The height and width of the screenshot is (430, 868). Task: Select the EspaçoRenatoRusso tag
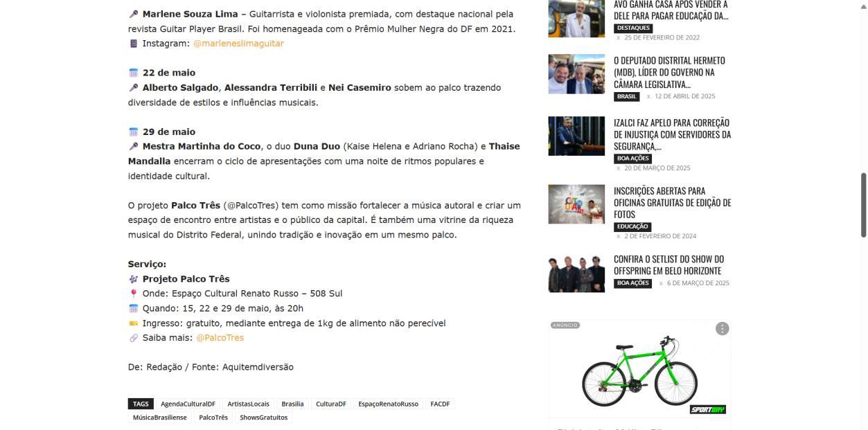point(388,404)
